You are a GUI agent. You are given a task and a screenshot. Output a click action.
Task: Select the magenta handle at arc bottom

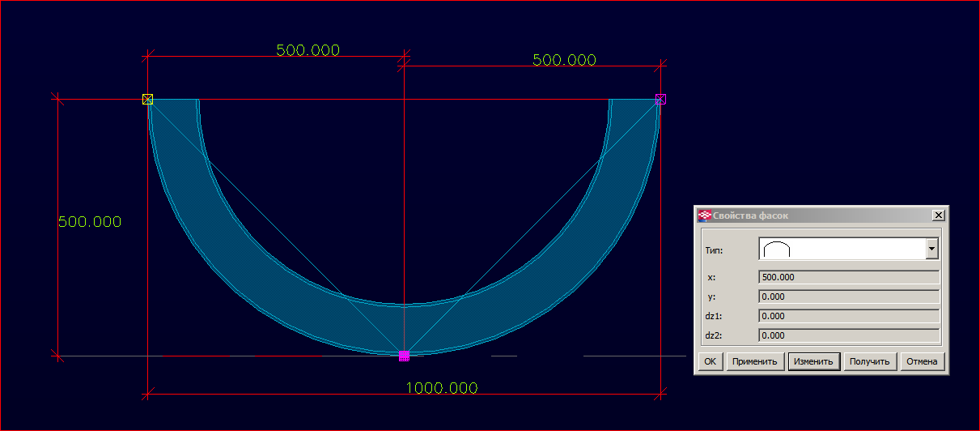pyautogui.click(x=404, y=356)
